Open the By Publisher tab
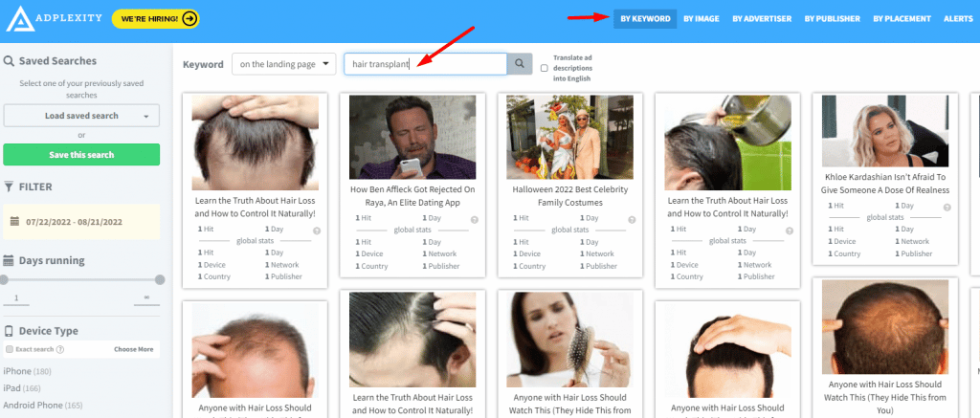980x418 pixels. pos(832,19)
